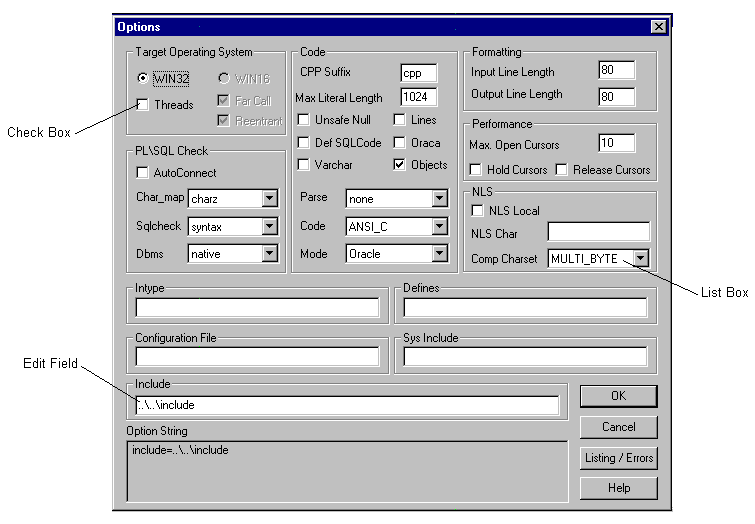Enable the Threads checkbox
The width and height of the screenshot is (755, 524).
click(x=144, y=104)
